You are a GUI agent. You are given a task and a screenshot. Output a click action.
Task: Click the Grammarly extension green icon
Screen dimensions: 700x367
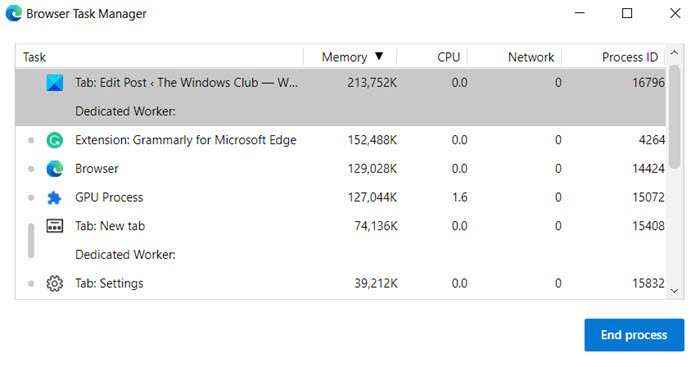pos(54,140)
